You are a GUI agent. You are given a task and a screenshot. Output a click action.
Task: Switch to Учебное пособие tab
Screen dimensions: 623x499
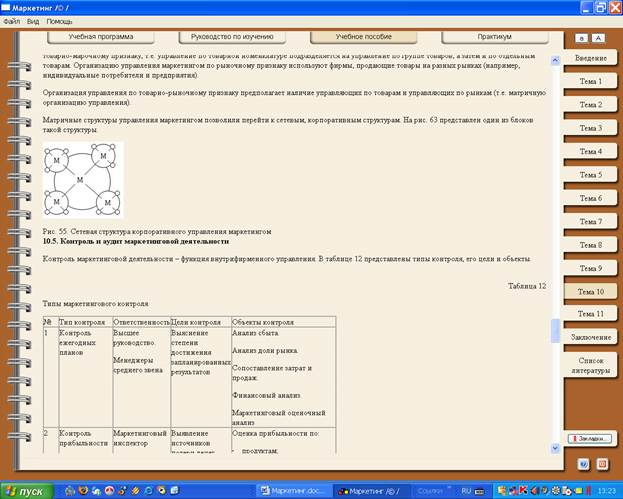coord(364,37)
